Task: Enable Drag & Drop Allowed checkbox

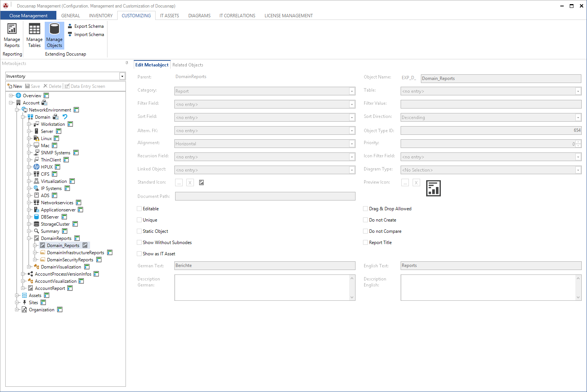Action: click(365, 208)
